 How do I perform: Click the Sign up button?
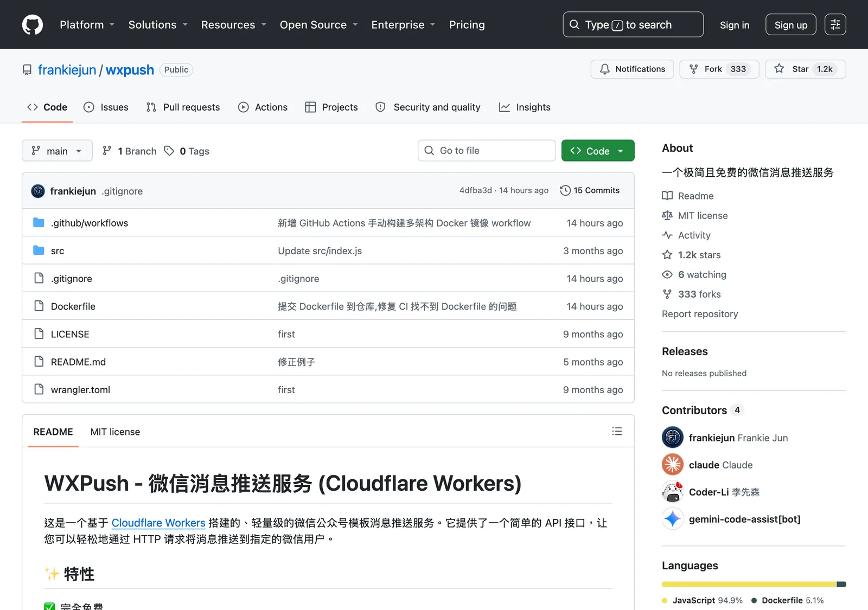pos(791,25)
